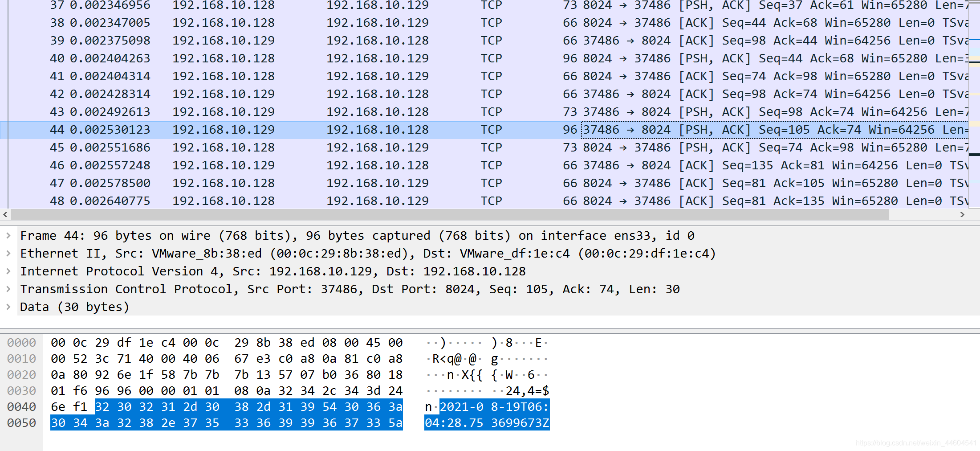The image size is (980, 451).
Task: Click hex offset 0030 label
Action: pos(21,391)
